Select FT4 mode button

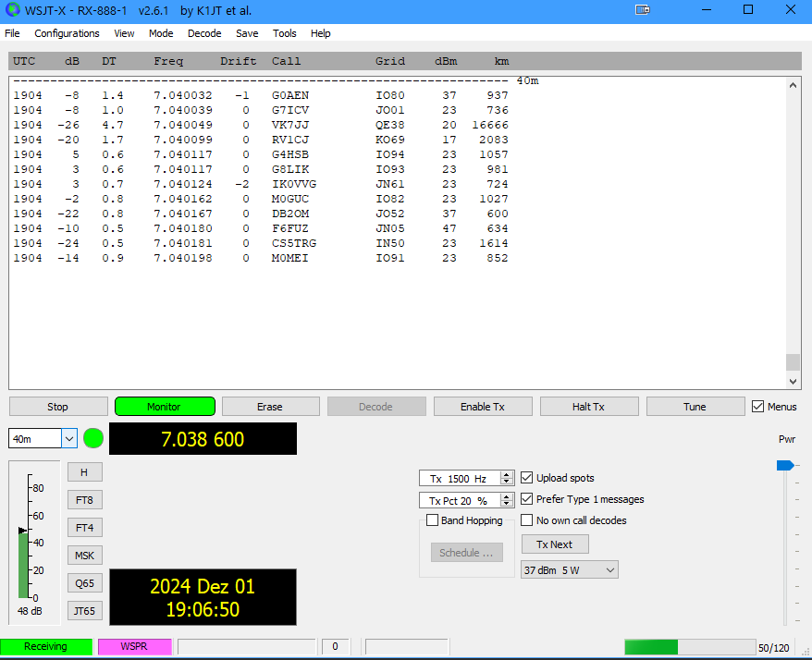(84, 528)
